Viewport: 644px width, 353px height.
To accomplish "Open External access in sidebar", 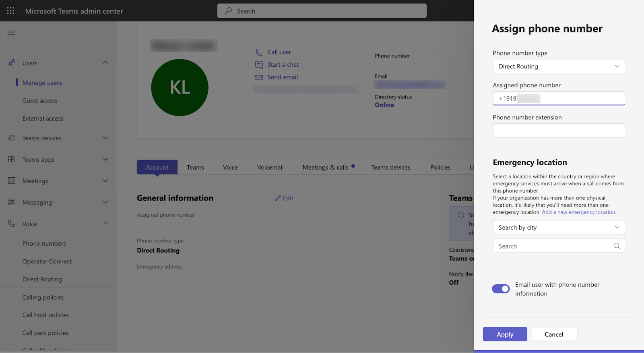I will pyautogui.click(x=43, y=119).
